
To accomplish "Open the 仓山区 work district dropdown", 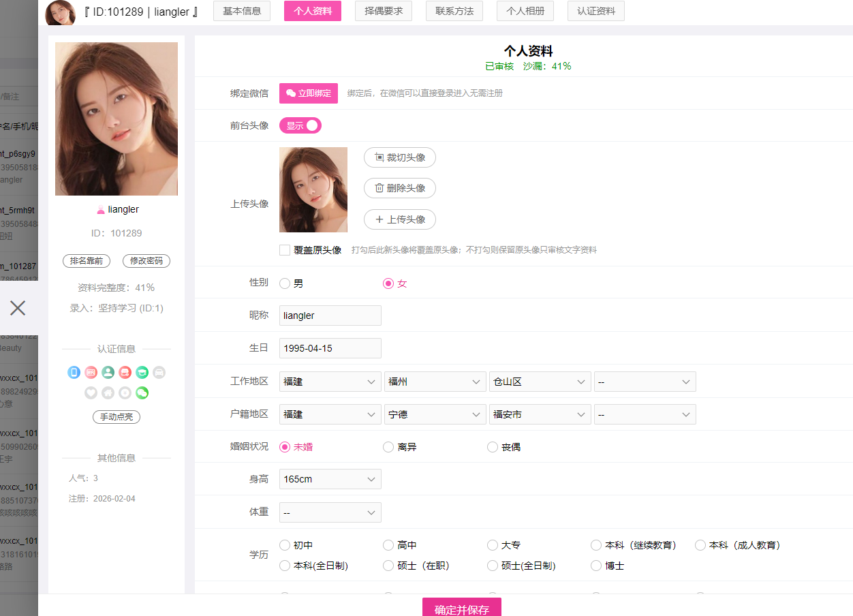I will [540, 382].
